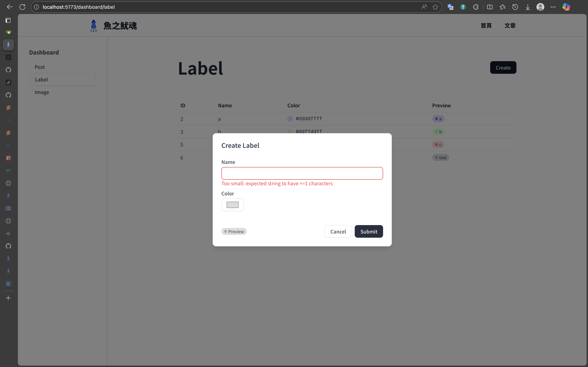Open browser extensions puzzle icon
Viewport: 588px width, 367px height.
[x=476, y=7]
